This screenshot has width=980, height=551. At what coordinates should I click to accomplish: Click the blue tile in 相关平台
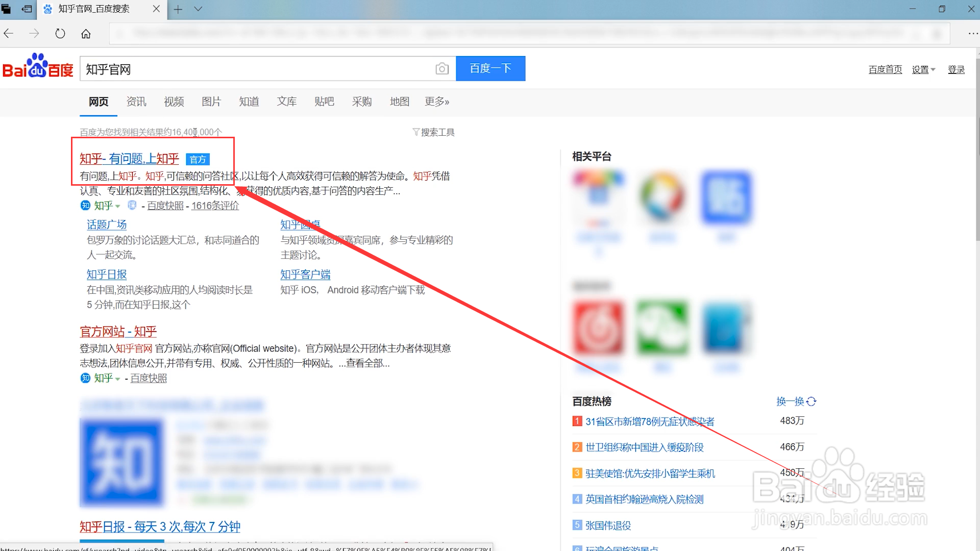pos(726,198)
